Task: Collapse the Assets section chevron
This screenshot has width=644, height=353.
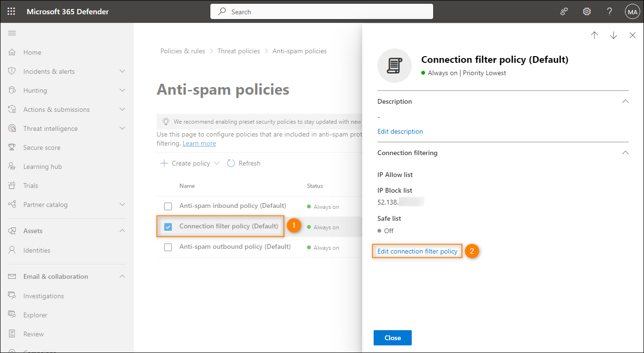Action: (122, 231)
